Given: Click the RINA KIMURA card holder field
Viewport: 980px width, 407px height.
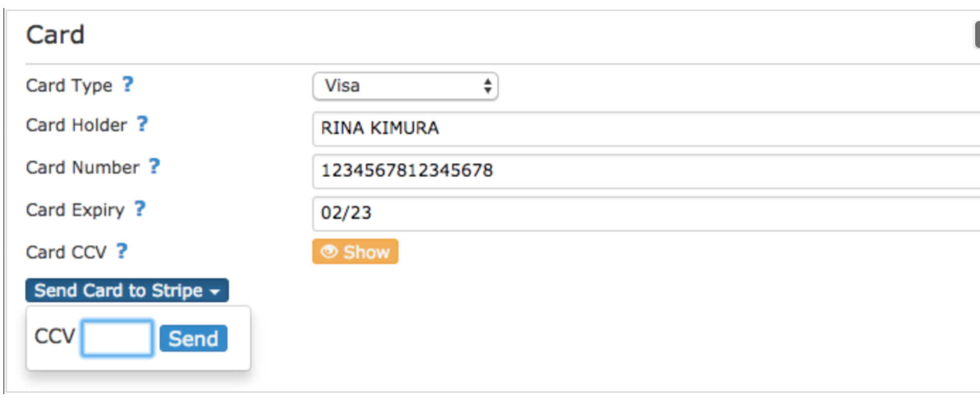Looking at the screenshot, I should (643, 128).
